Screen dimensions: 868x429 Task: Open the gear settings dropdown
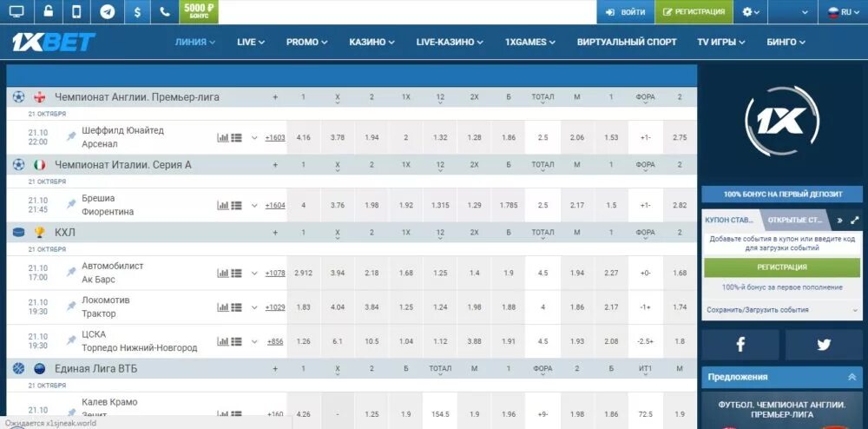[751, 11]
